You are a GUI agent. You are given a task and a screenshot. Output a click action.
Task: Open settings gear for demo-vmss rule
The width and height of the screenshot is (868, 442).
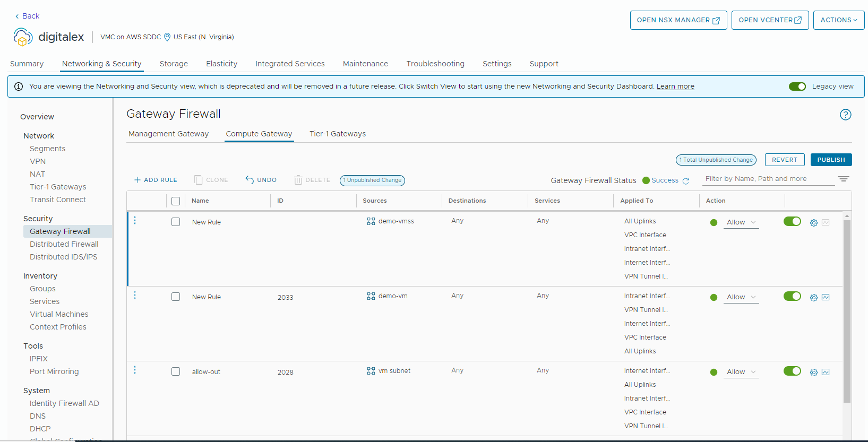point(813,223)
